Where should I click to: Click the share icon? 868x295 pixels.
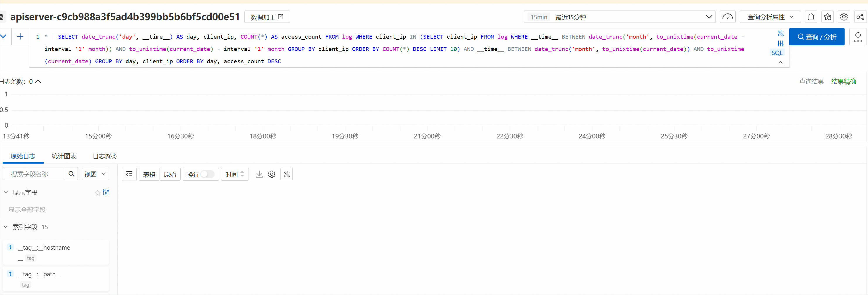click(x=860, y=17)
